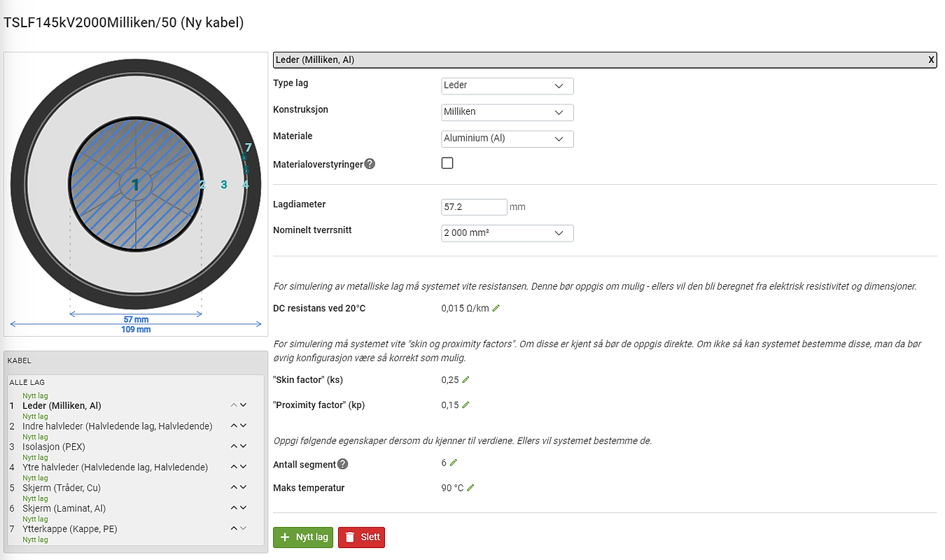
Task: Edit the DC resistans value with the pencil icon
Action: (x=496, y=308)
